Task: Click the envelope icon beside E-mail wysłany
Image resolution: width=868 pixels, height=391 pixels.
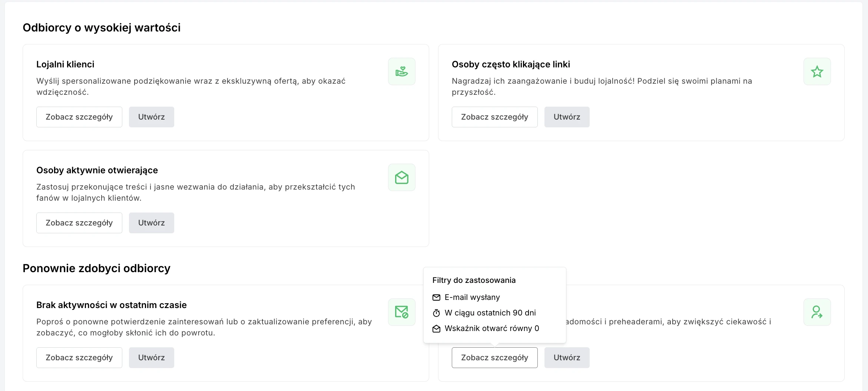Action: pos(437,297)
